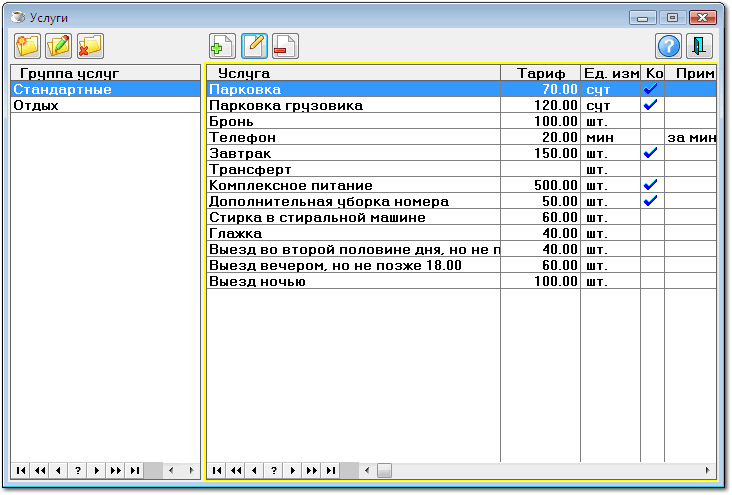Click the edit service pencil icon
Viewport: 732px width, 495px height.
pyautogui.click(x=254, y=45)
